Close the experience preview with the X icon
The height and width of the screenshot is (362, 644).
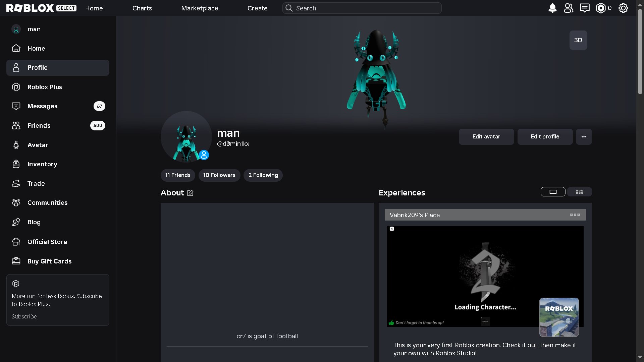click(x=392, y=229)
